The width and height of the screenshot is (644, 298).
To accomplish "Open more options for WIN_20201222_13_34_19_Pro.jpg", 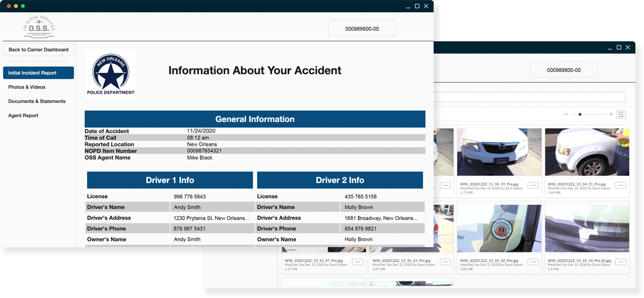I will [x=533, y=185].
